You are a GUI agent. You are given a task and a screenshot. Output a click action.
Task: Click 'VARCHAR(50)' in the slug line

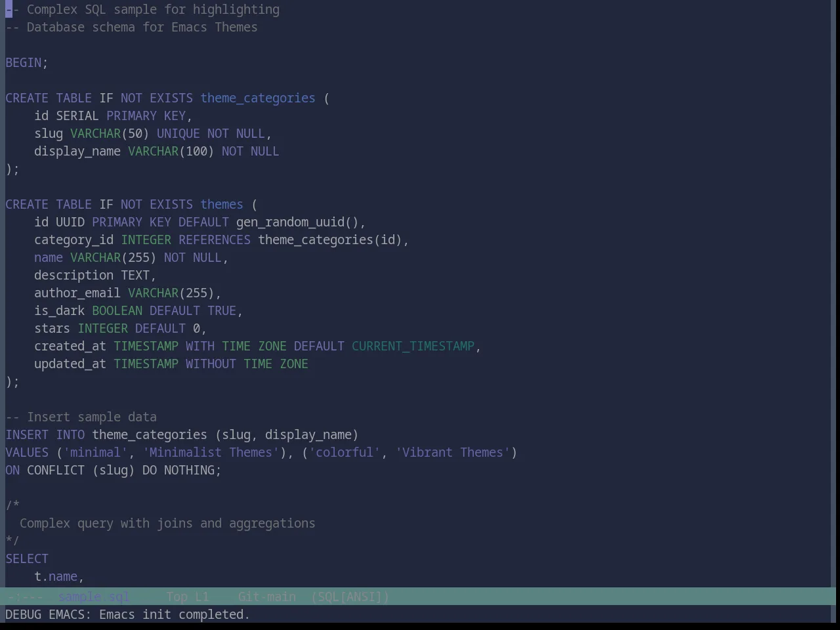pos(110,133)
